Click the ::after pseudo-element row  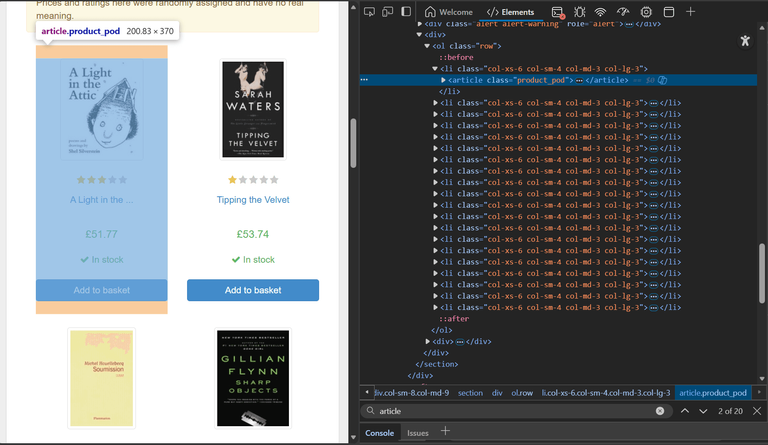455,319
